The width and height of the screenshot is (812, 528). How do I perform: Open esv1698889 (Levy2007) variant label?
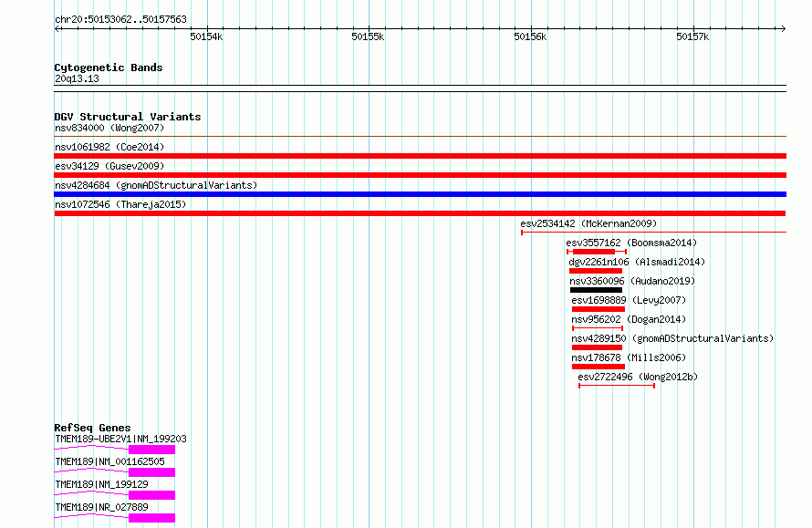coord(629,300)
